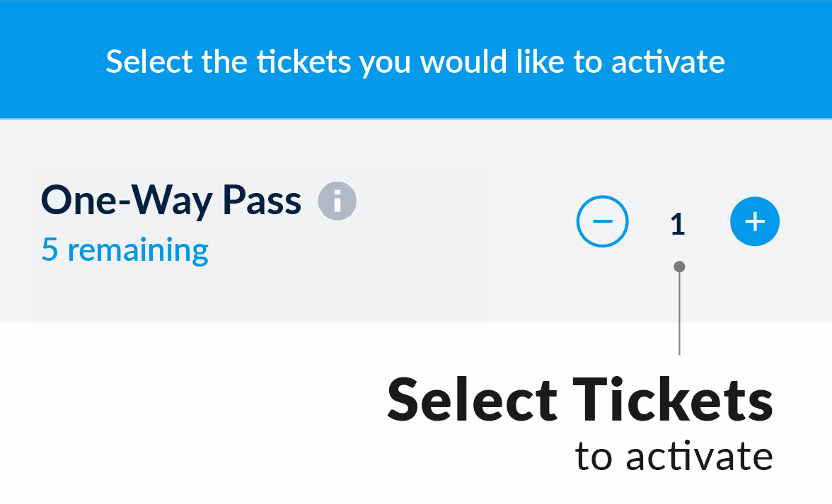Click the word 'Pass' in ticket title
This screenshot has height=504, width=832.
coord(262,200)
